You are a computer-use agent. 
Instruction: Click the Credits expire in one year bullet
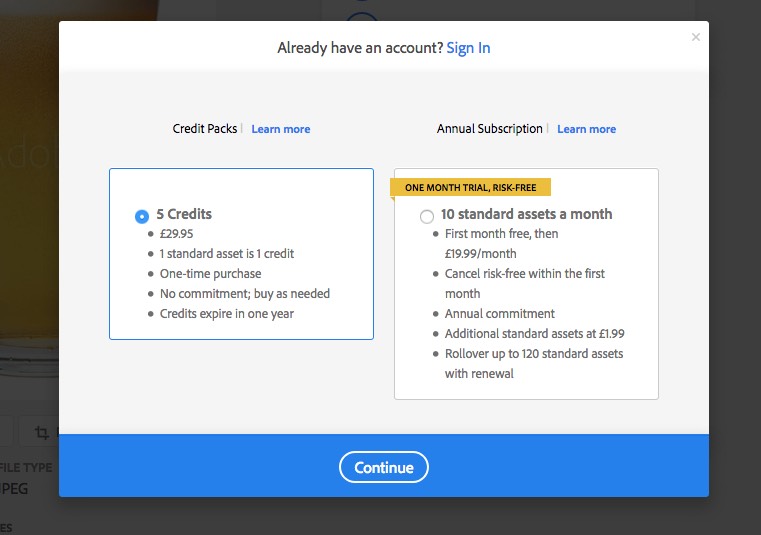(x=227, y=314)
